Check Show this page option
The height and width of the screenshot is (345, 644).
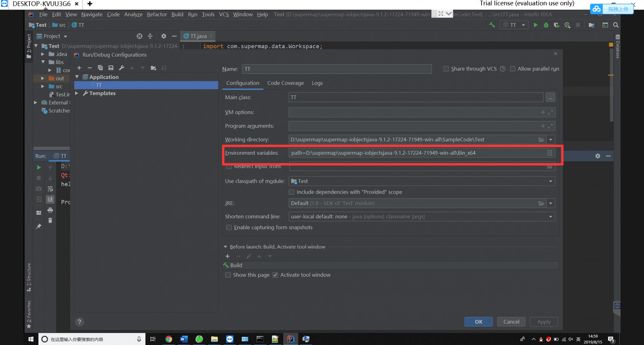tap(228, 275)
